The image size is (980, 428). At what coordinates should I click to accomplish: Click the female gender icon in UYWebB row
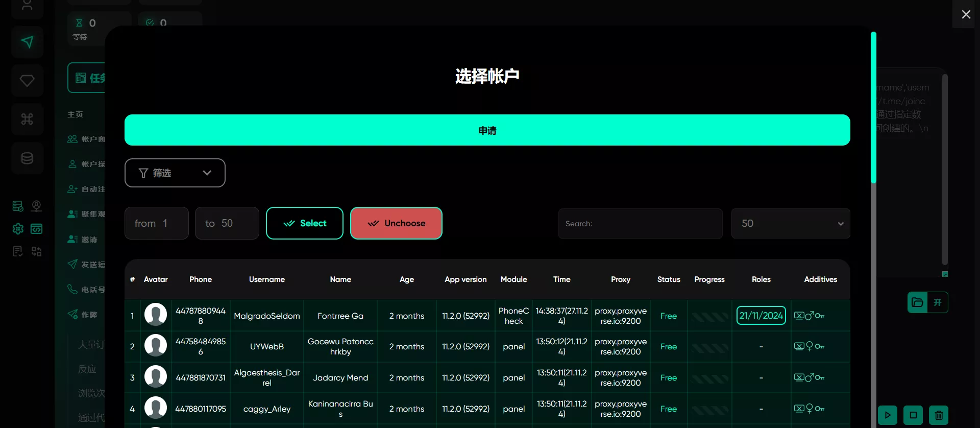coord(810,346)
